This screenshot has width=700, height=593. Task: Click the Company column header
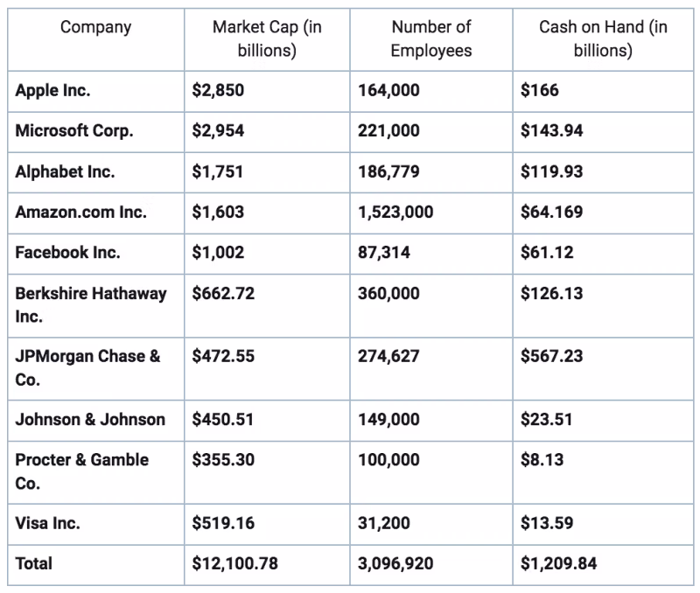tap(95, 27)
